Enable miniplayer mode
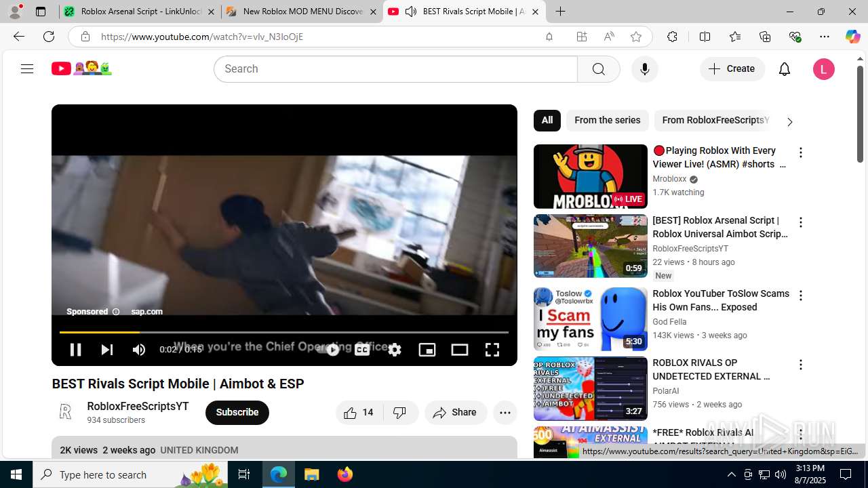 (427, 350)
